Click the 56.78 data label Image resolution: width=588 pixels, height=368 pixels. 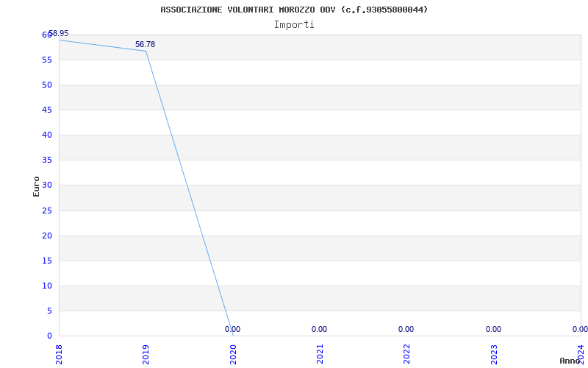pos(145,44)
